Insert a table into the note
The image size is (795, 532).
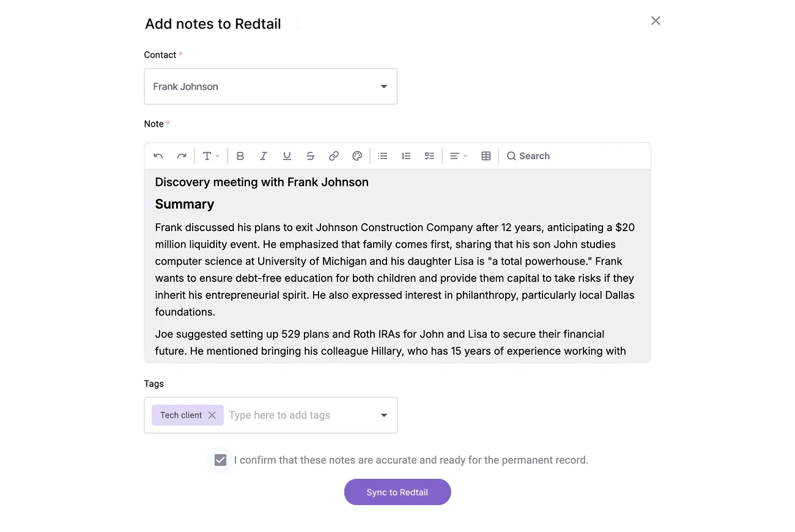[x=486, y=156]
